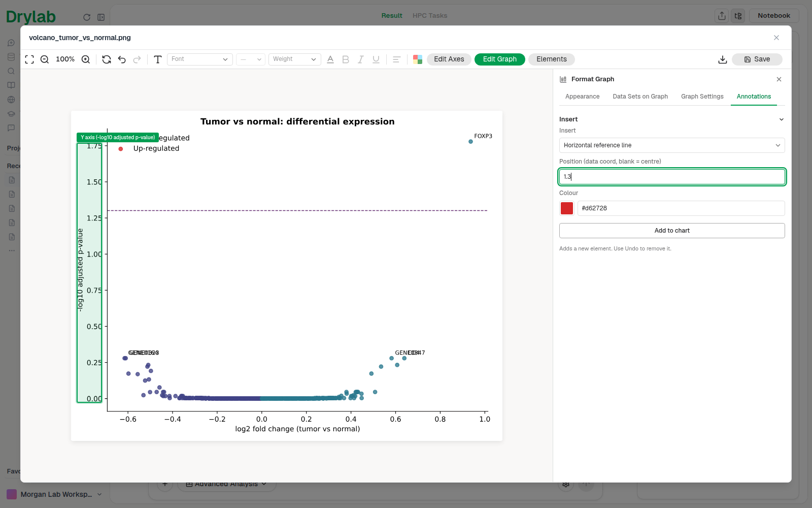Screen dimensions: 812x508
Task: Click the Elements button
Action: coord(552,59)
